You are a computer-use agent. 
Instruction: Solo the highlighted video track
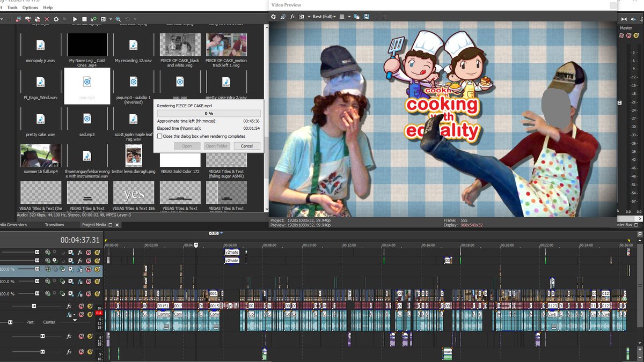(97, 269)
